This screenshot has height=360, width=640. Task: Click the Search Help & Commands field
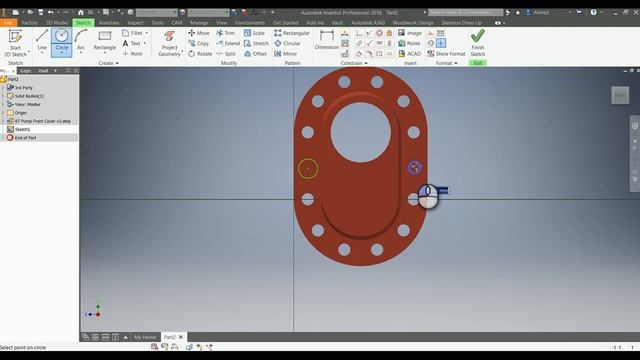click(466, 13)
